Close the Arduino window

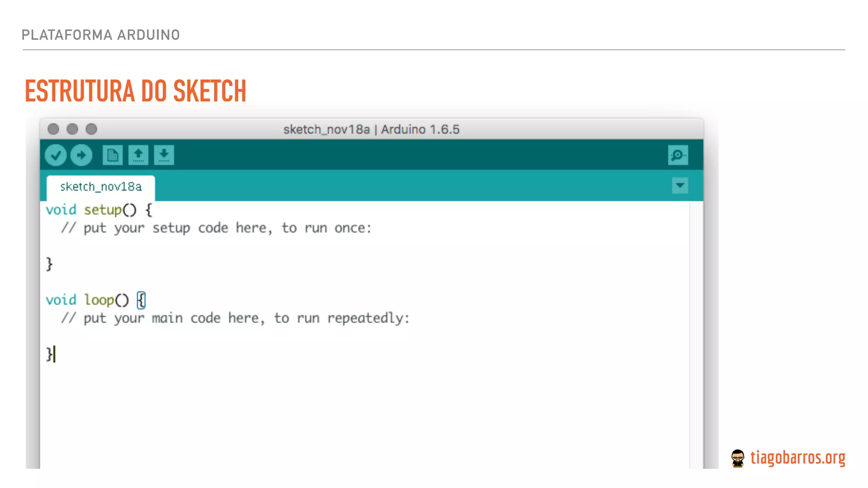(53, 129)
